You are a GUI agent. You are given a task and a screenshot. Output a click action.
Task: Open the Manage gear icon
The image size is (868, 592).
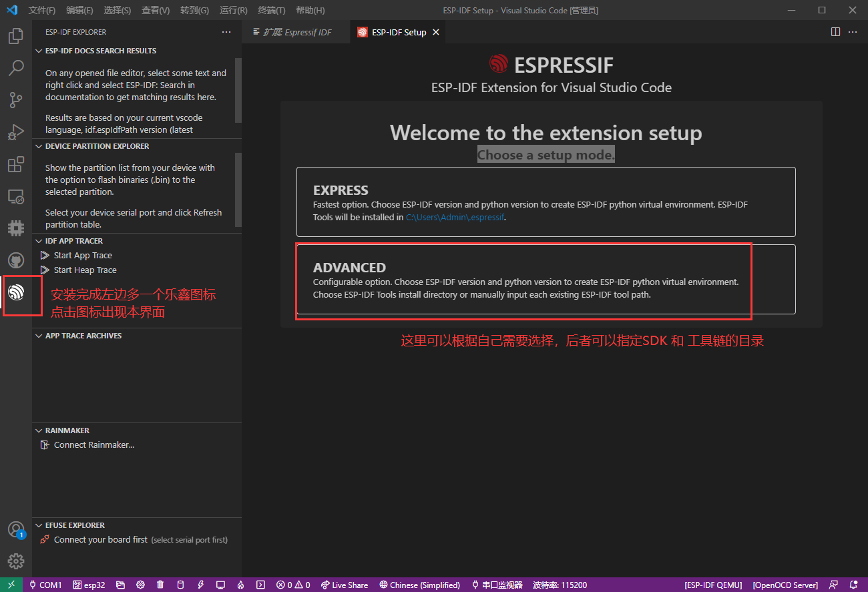tap(16, 561)
